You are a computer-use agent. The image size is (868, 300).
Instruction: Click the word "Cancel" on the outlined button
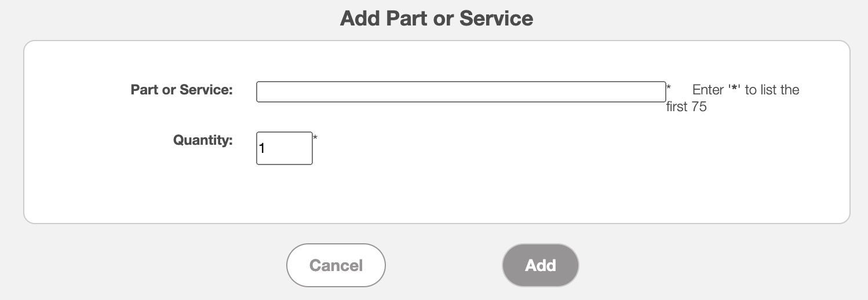coord(336,265)
